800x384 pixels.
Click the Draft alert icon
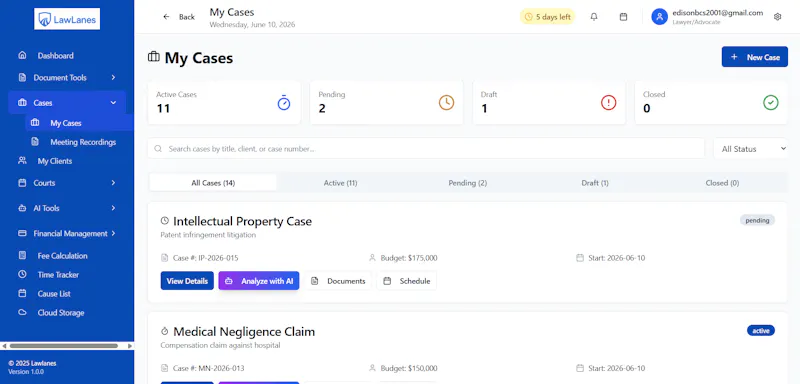pos(609,103)
